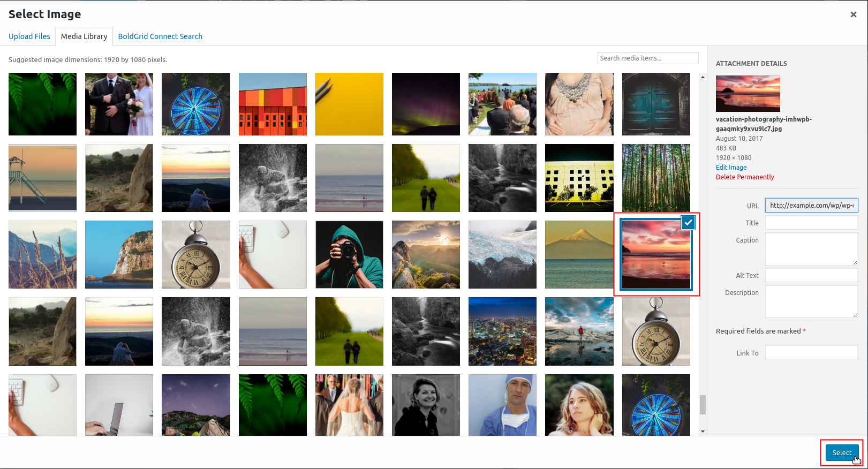Open the Media Library tab
The width and height of the screenshot is (868, 469).
pyautogui.click(x=84, y=36)
